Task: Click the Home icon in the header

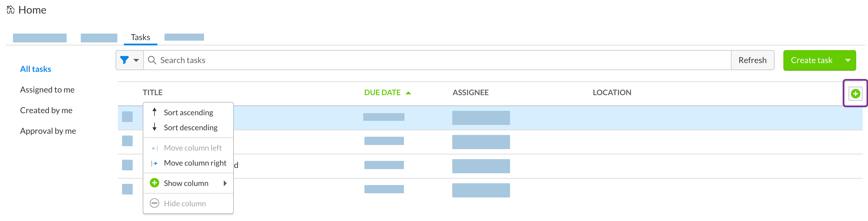Action: point(10,10)
